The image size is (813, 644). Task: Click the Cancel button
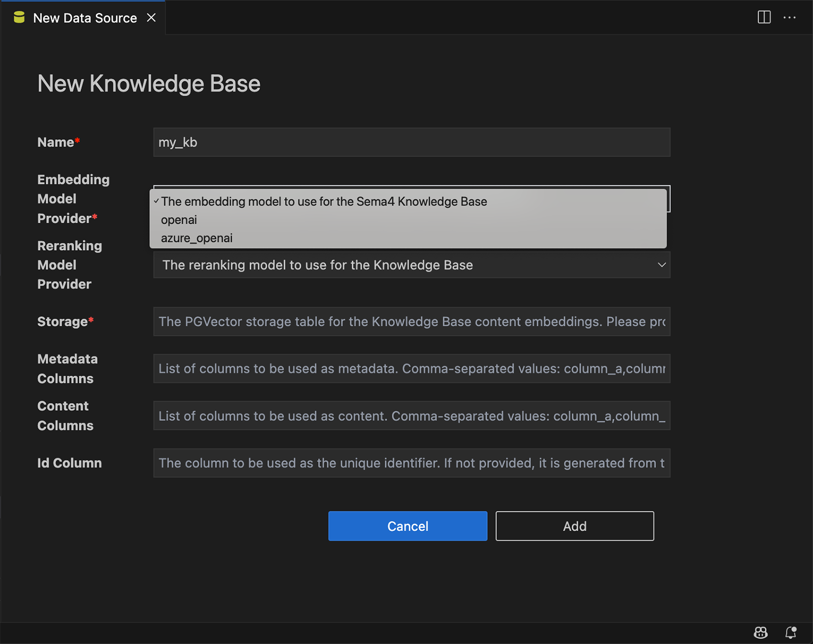tap(408, 526)
